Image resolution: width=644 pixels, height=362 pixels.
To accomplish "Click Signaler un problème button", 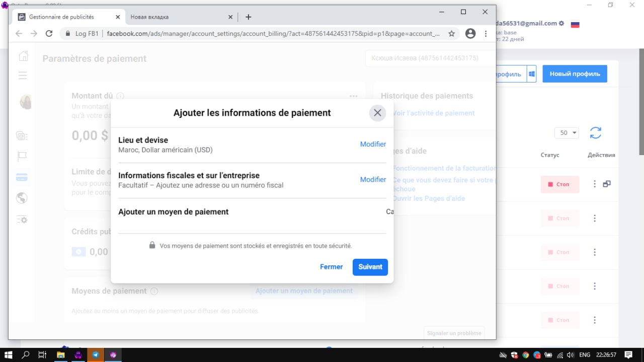I will pyautogui.click(x=454, y=333).
